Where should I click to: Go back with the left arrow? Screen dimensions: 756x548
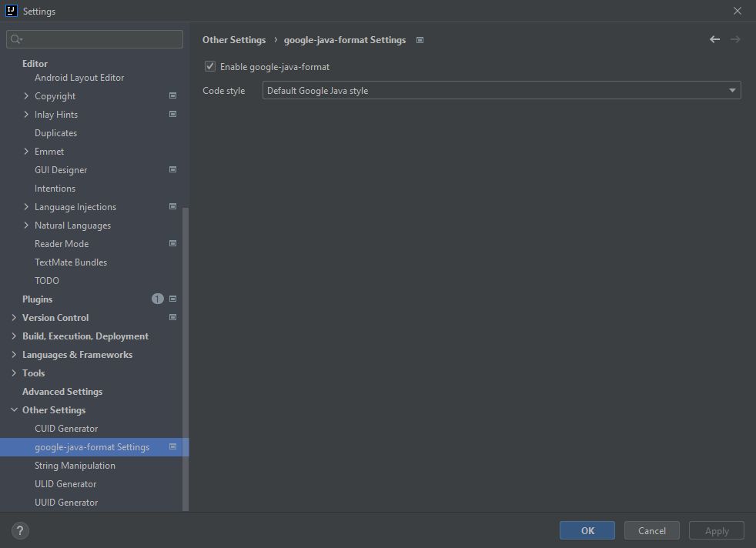coord(714,39)
